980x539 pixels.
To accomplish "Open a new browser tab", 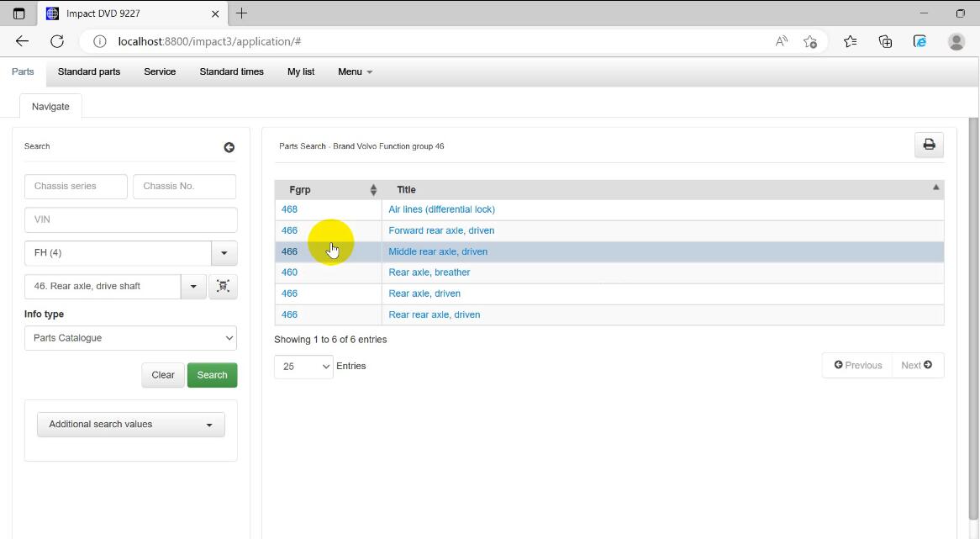I will [x=241, y=13].
